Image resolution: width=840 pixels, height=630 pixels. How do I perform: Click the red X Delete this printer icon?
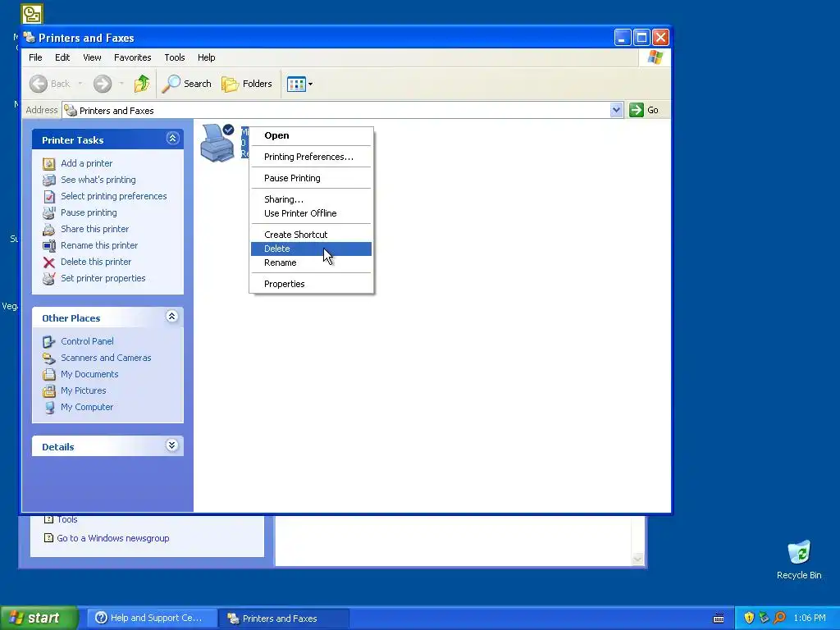click(x=48, y=262)
